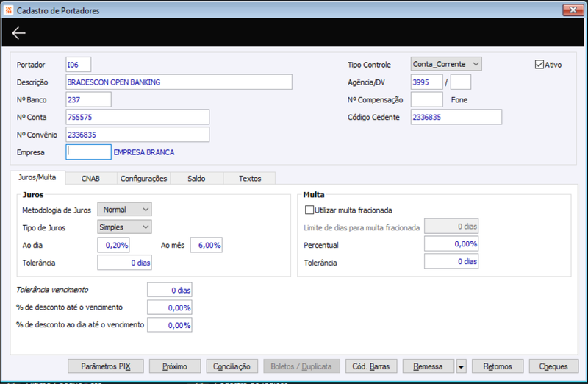Click the Fone label
The width and height of the screenshot is (588, 384).
(x=459, y=100)
